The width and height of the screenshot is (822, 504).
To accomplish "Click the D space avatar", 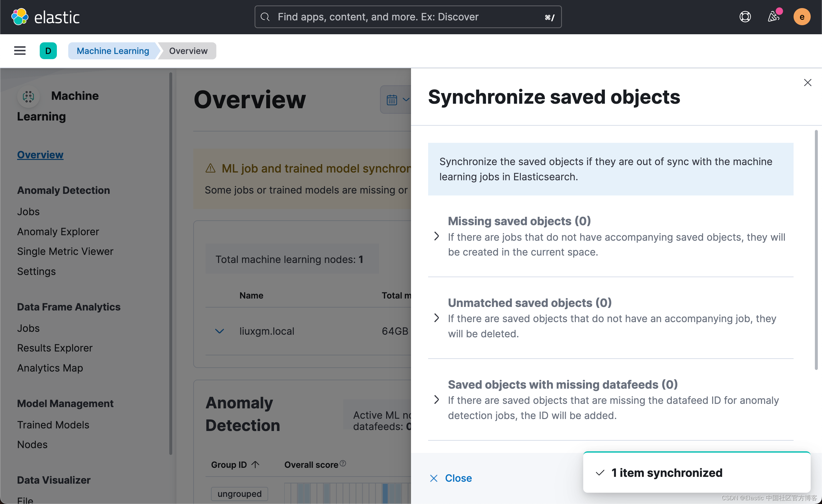I will pyautogui.click(x=48, y=51).
